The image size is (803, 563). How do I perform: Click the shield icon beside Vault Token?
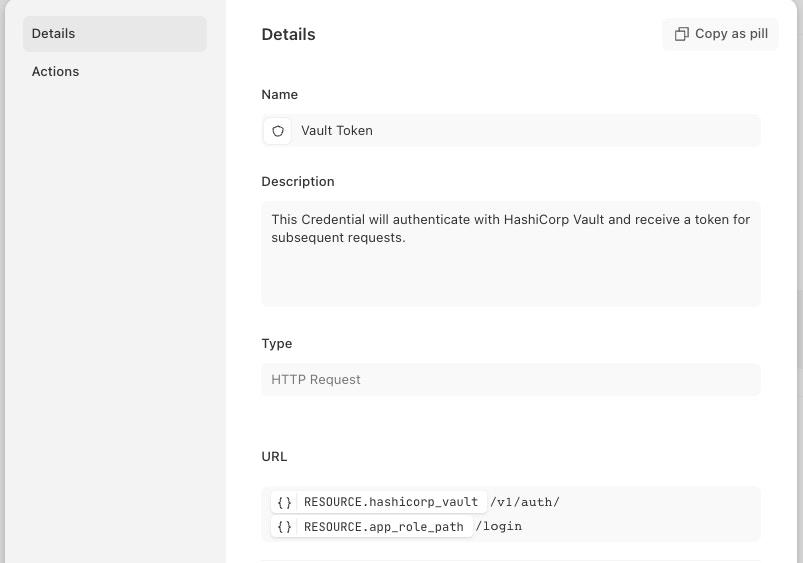click(x=278, y=131)
